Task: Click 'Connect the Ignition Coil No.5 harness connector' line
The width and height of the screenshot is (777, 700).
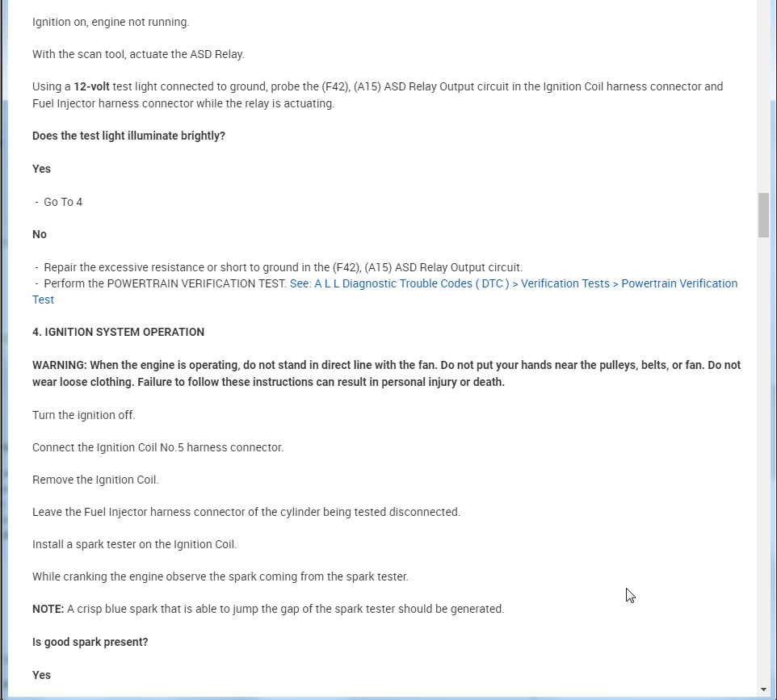Action: pyautogui.click(x=157, y=447)
